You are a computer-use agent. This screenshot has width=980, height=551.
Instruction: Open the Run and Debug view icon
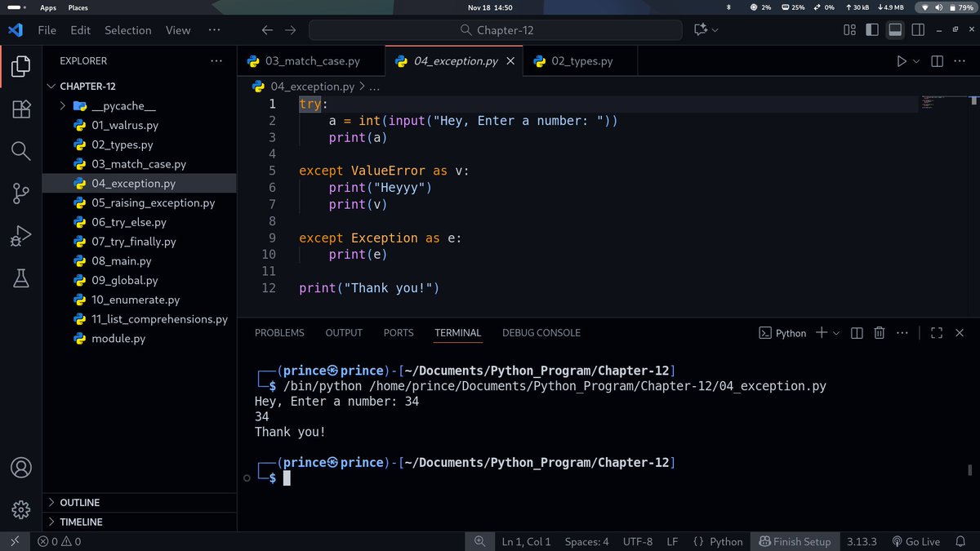(x=21, y=237)
